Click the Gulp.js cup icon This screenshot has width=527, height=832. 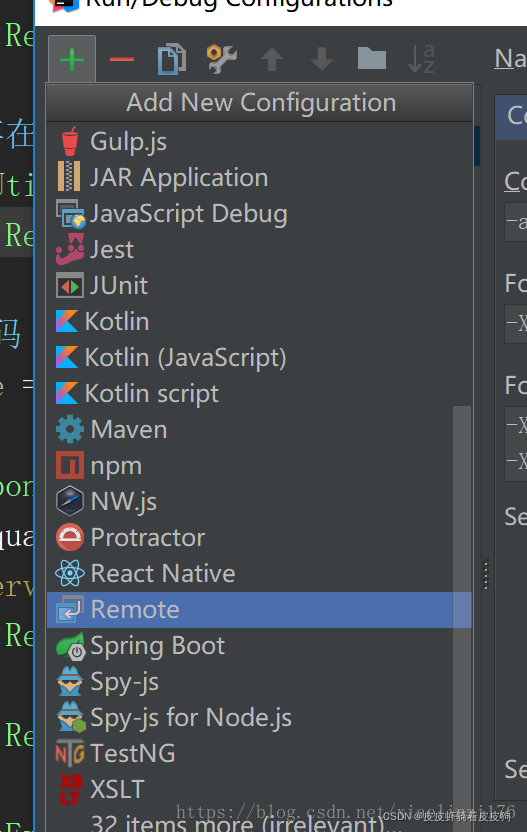point(70,142)
